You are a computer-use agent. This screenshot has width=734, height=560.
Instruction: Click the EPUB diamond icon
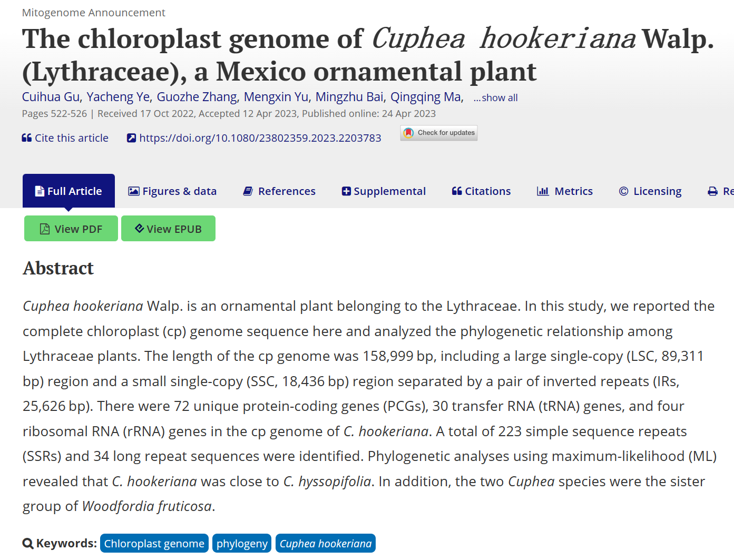[139, 228]
